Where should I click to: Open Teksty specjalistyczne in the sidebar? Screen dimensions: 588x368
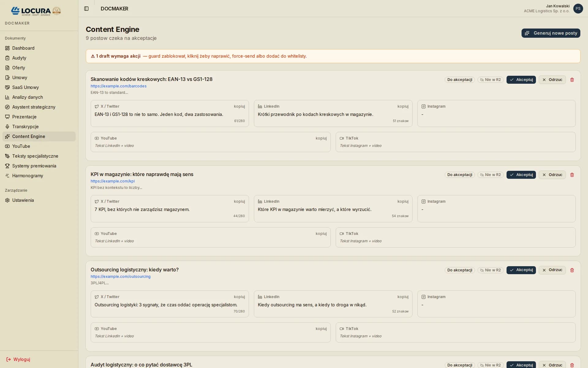pyautogui.click(x=35, y=156)
